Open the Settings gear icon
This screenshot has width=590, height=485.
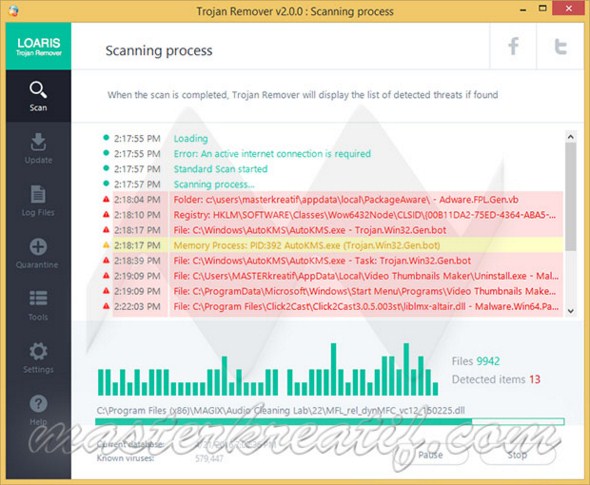[x=38, y=351]
